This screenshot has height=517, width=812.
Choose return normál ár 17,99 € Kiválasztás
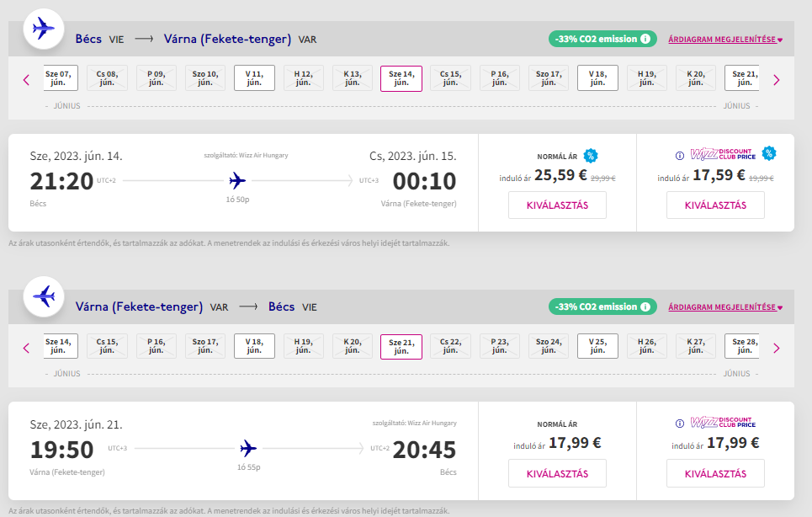click(x=557, y=473)
